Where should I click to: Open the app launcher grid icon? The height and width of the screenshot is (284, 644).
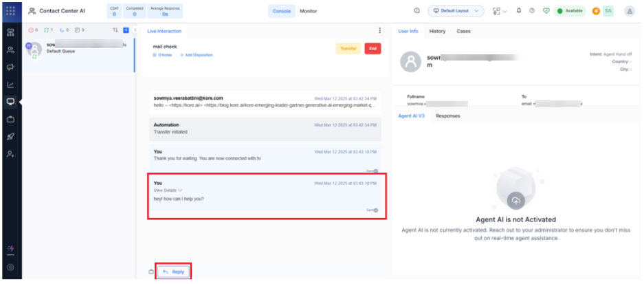[x=10, y=11]
